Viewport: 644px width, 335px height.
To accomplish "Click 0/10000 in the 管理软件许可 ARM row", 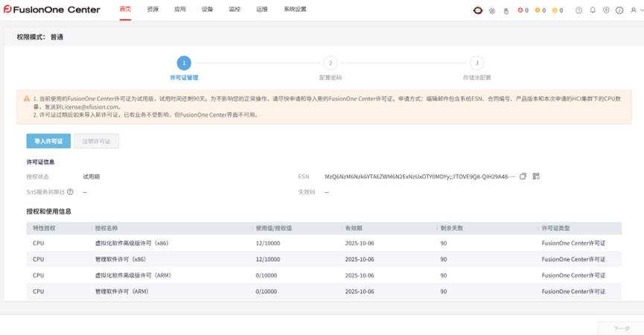I will pos(266,291).
